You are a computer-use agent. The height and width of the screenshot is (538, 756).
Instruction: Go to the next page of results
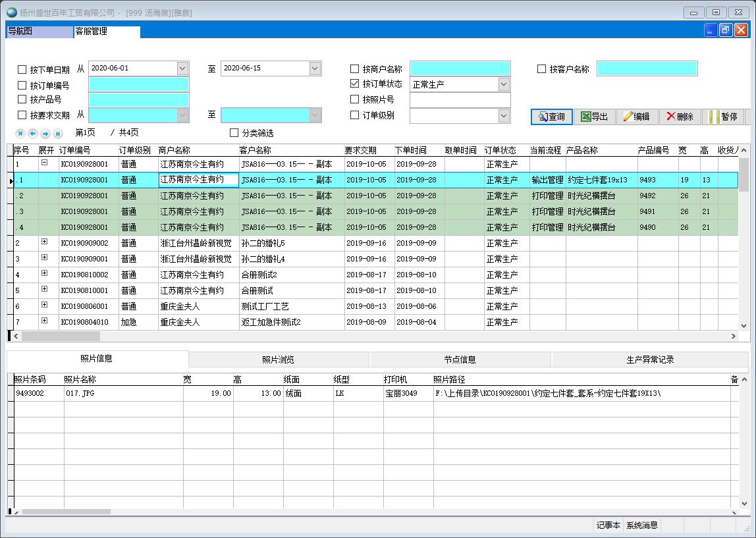click(x=45, y=133)
